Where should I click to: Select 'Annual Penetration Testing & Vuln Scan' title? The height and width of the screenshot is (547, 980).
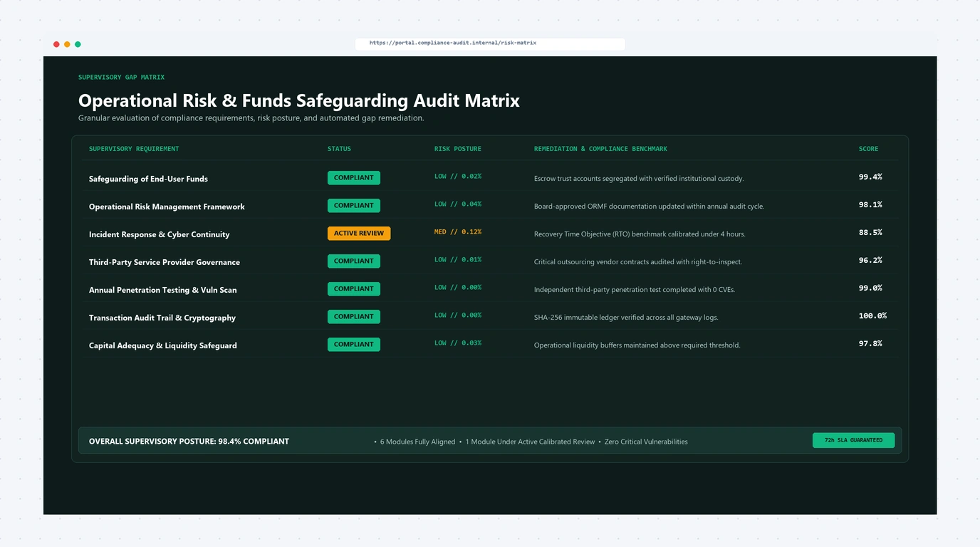(162, 290)
